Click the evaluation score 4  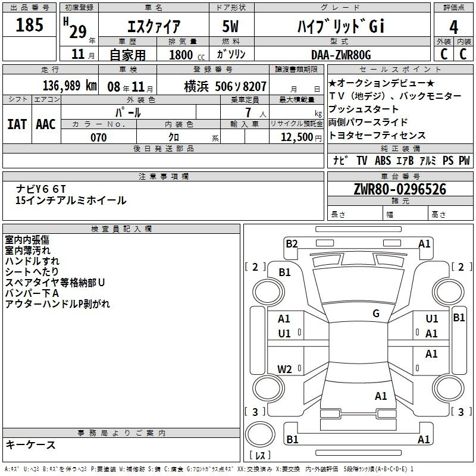tap(453, 27)
